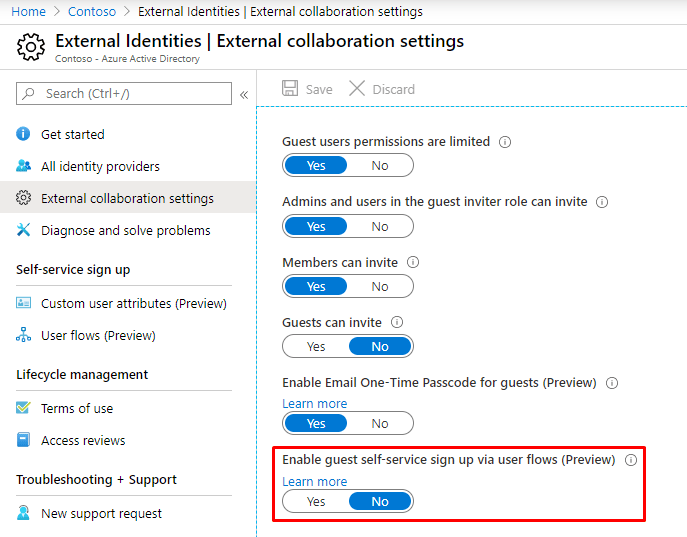687x537 pixels.
Task: Click the Diagnose and solve problems icon
Action: tap(24, 230)
